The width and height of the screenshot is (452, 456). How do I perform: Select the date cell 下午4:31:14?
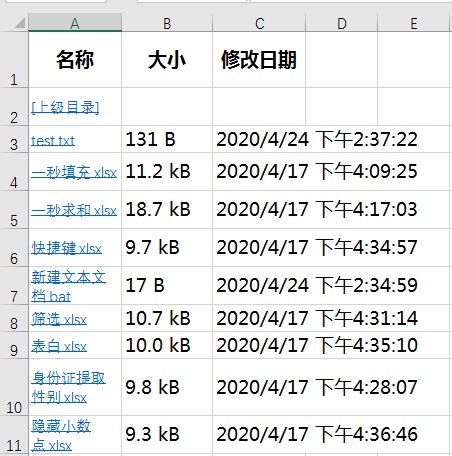click(x=317, y=318)
